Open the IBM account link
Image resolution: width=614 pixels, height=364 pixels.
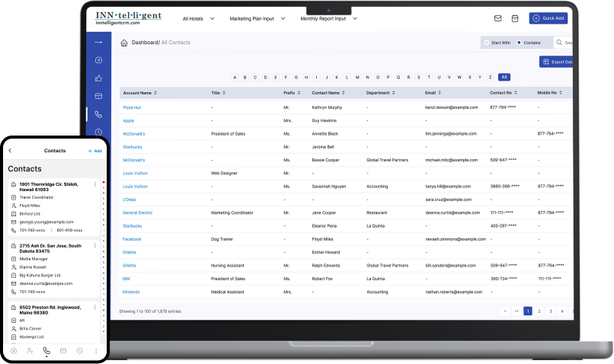[x=126, y=279]
